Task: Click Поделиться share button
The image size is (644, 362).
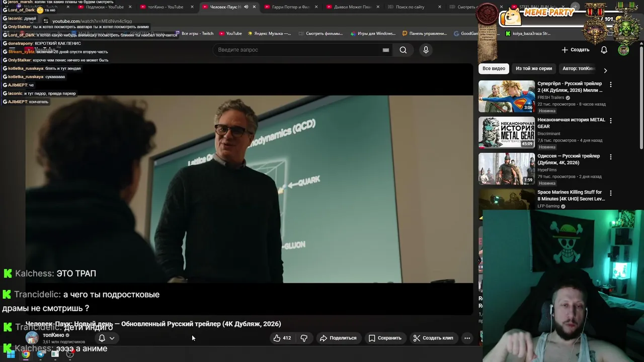Action: coord(338,338)
